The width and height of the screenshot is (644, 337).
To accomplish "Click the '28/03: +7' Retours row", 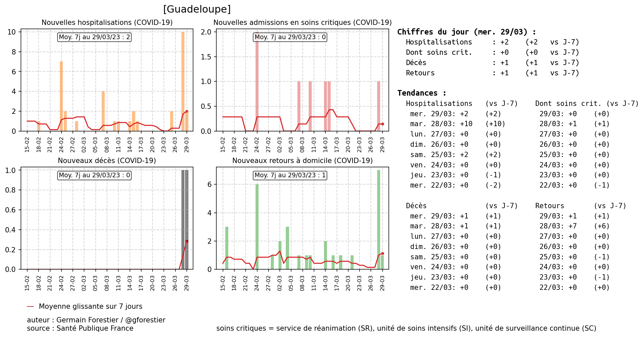I will tap(558, 226).
